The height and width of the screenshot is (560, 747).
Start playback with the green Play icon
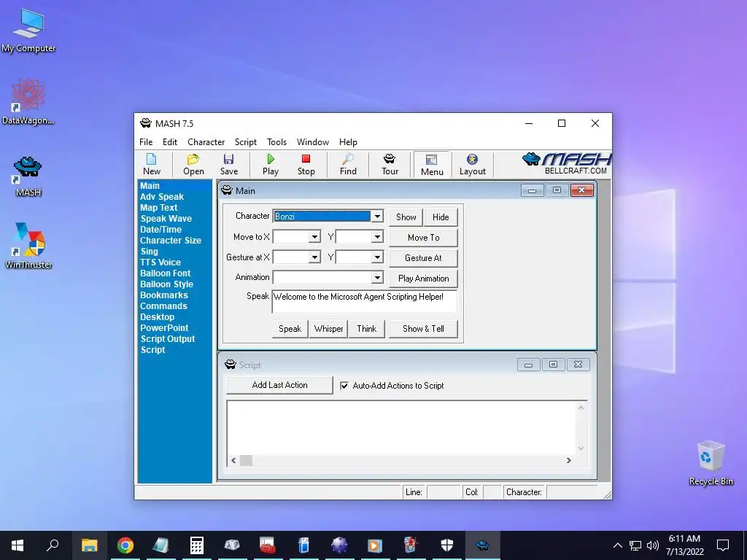click(x=271, y=164)
